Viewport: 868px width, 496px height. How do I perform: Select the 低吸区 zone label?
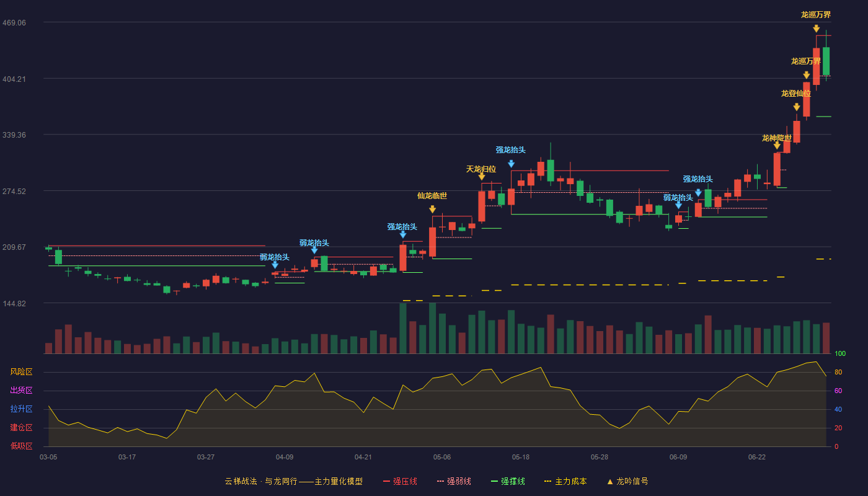click(22, 446)
